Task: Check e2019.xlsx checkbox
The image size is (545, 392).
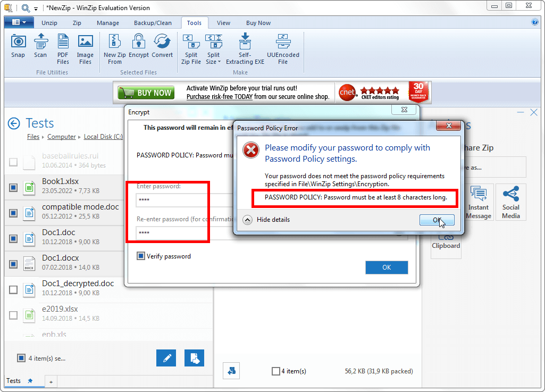Action: click(13, 315)
